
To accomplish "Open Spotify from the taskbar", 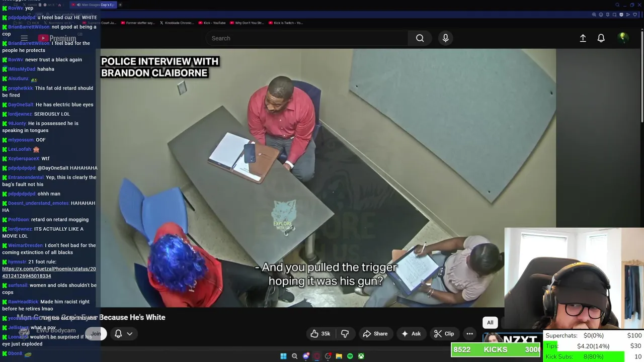I will [x=350, y=356].
